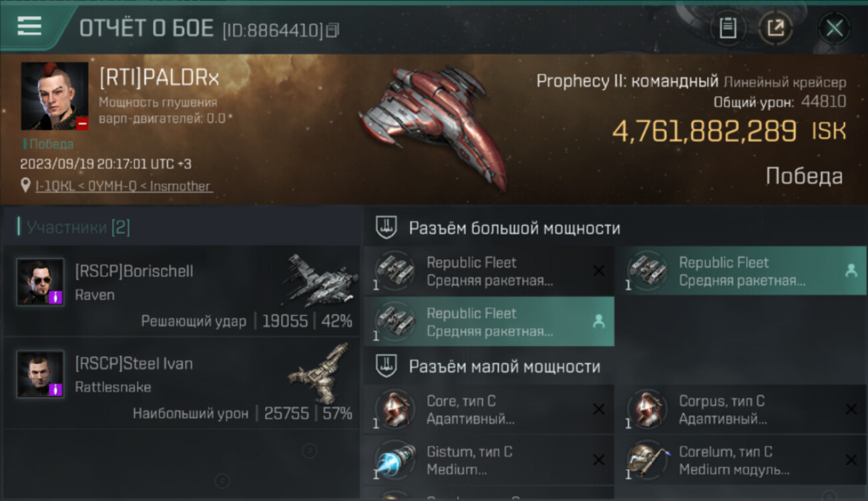This screenshot has height=501, width=868.
Task: Open the I-1QKL location link
Action: (x=124, y=186)
